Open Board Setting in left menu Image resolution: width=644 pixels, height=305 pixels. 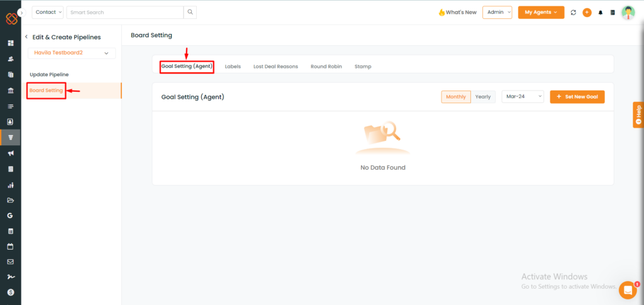pos(46,91)
